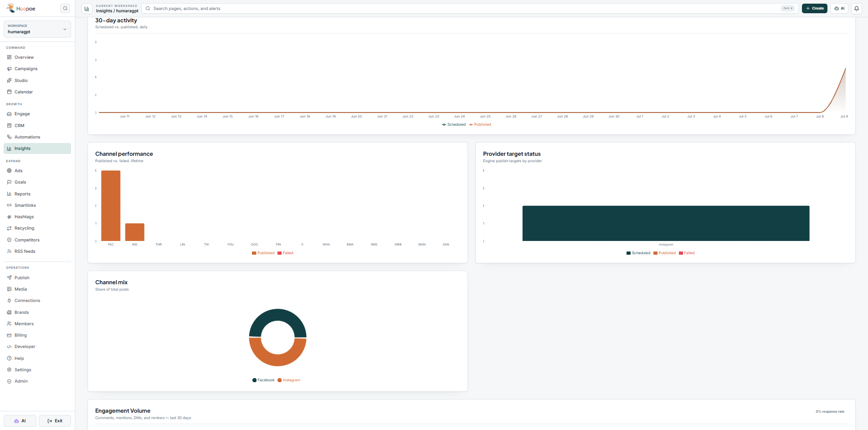868x430 pixels.
Task: Click the Insights chart icon in the header
Action: click(x=87, y=8)
